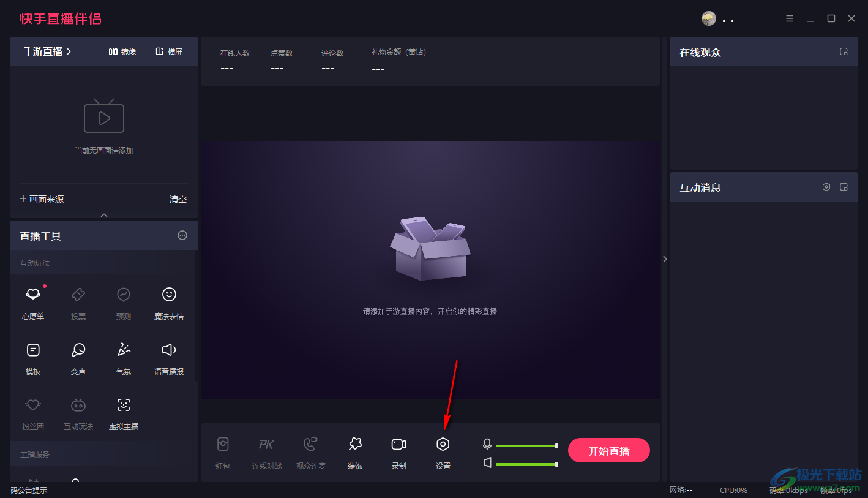Image resolution: width=868 pixels, height=498 pixels.
Task: Expand the 手游直播 mode selector
Action: 47,51
